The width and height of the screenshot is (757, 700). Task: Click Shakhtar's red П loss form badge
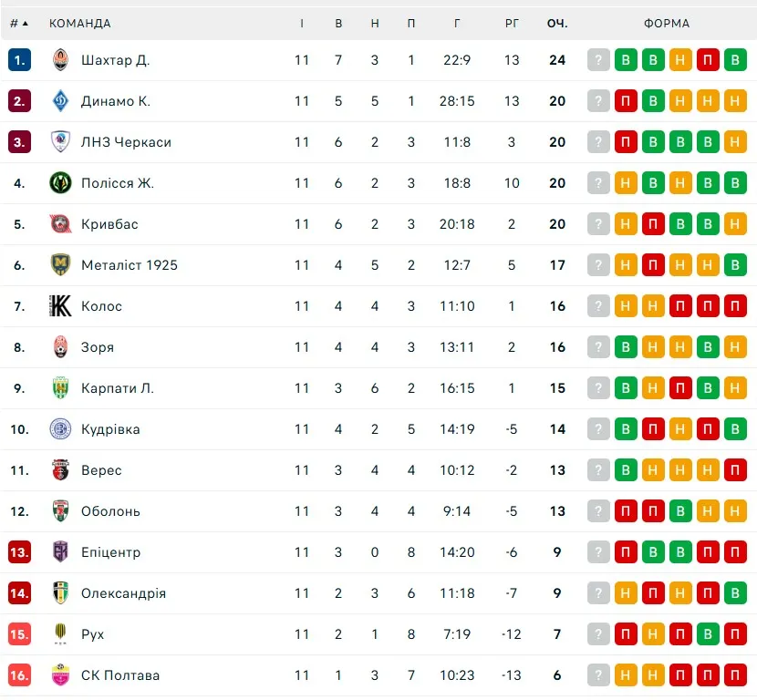708,60
